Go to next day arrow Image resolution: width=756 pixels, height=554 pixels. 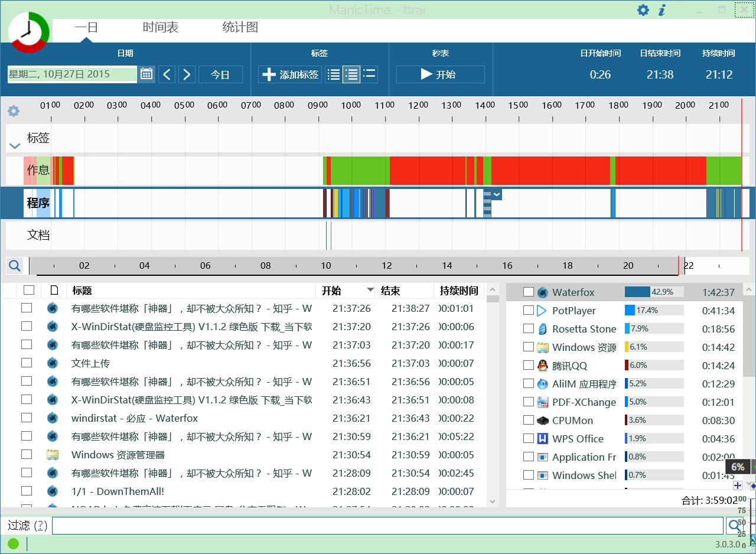pos(187,74)
